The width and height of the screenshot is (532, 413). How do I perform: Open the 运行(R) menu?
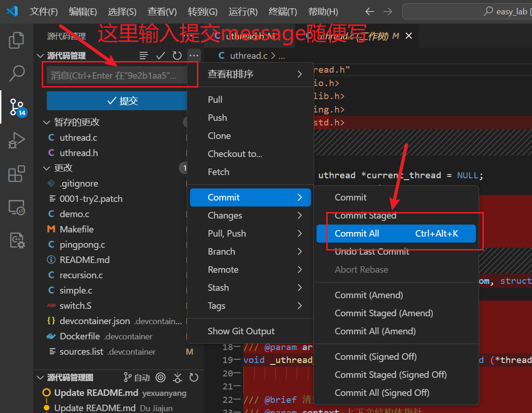click(243, 12)
